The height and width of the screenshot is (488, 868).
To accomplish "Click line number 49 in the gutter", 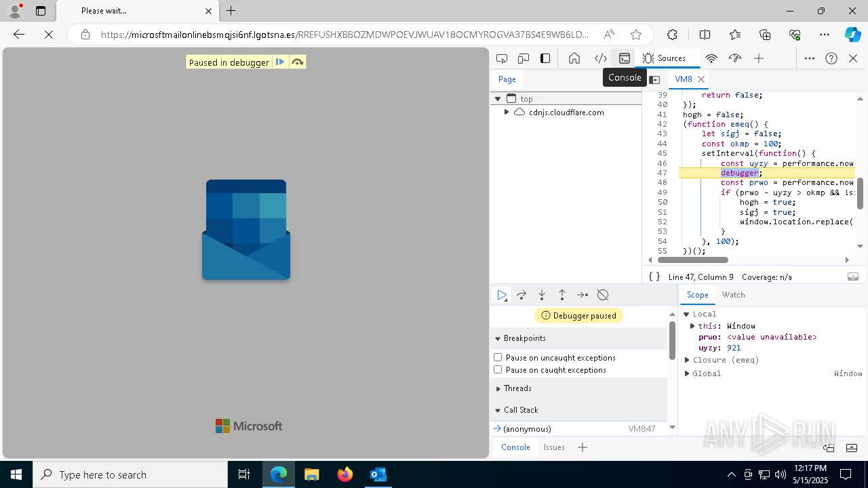I will [x=662, y=192].
